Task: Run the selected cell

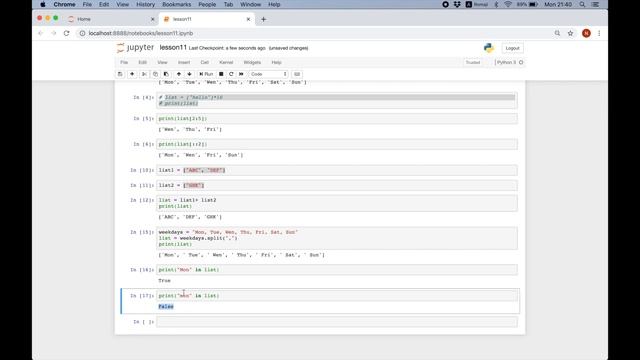Action: (206, 74)
